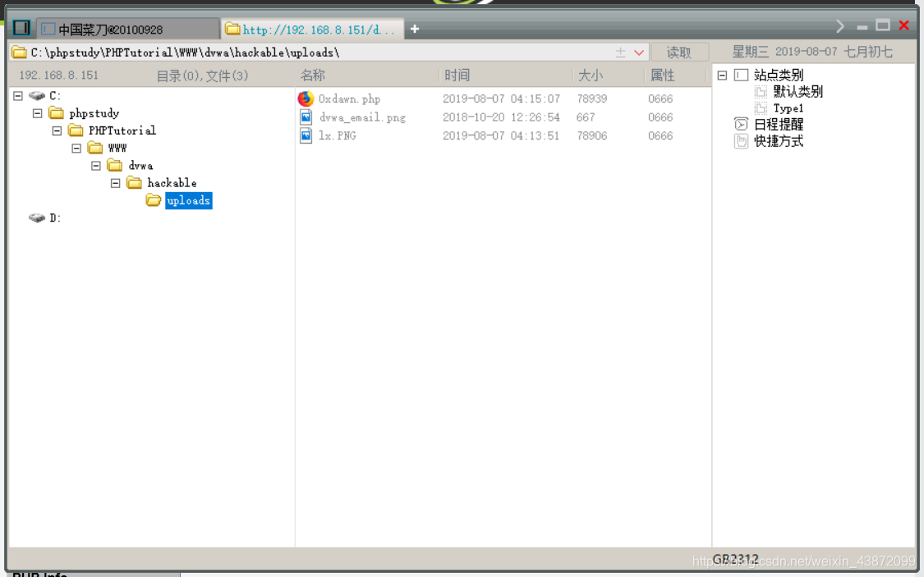This screenshot has height=577, width=924.
Task: Click the 读取 button
Action: pyautogui.click(x=679, y=53)
